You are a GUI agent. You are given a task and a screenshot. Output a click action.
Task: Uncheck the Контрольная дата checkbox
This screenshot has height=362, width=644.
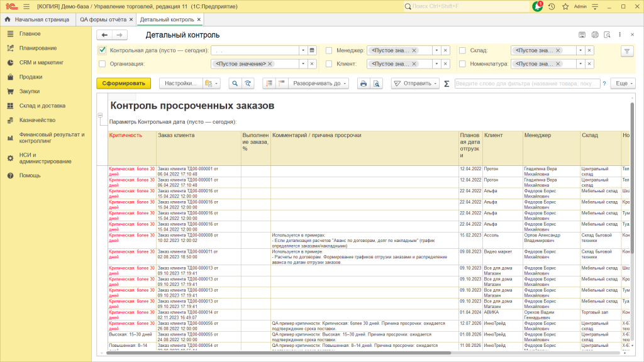click(103, 50)
